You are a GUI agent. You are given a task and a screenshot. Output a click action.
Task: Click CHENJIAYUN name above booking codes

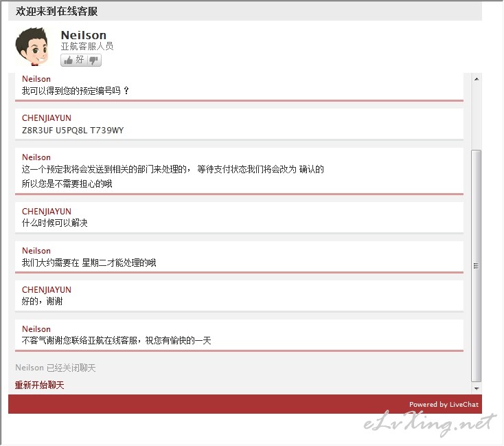[47, 118]
